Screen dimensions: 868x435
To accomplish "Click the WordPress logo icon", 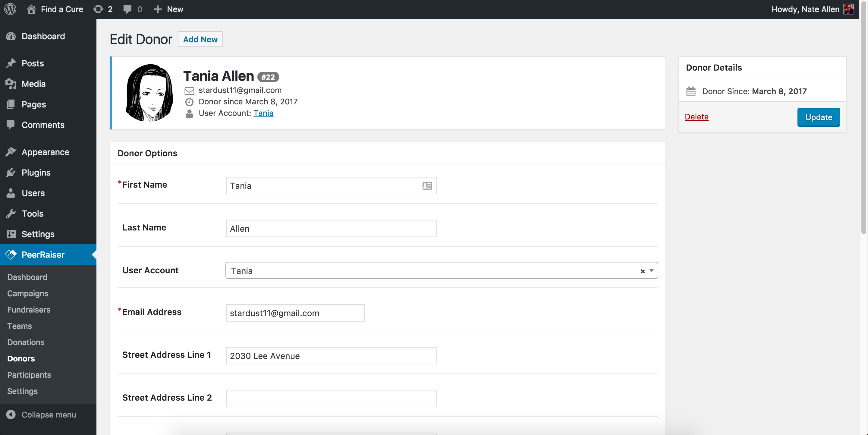I will [x=11, y=9].
